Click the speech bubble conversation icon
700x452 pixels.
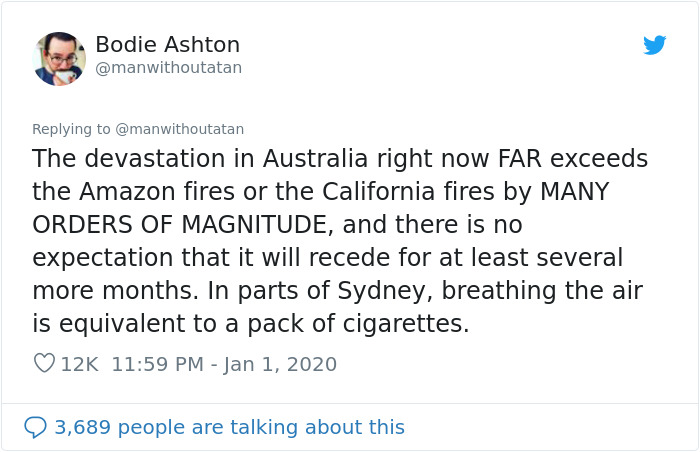pos(35,427)
